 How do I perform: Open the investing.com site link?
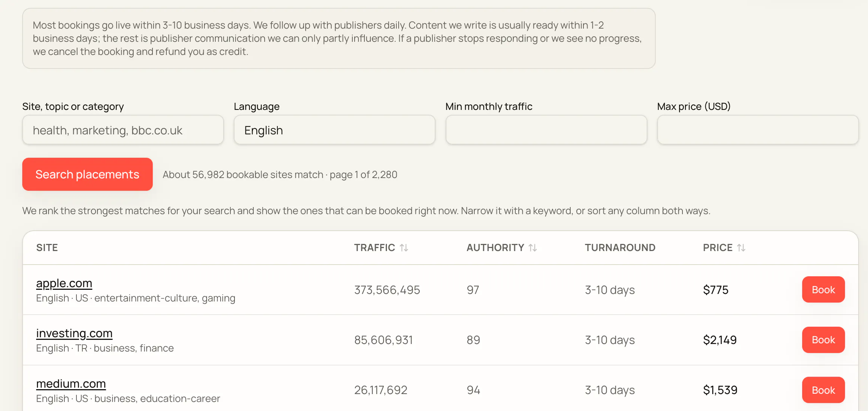click(x=74, y=333)
